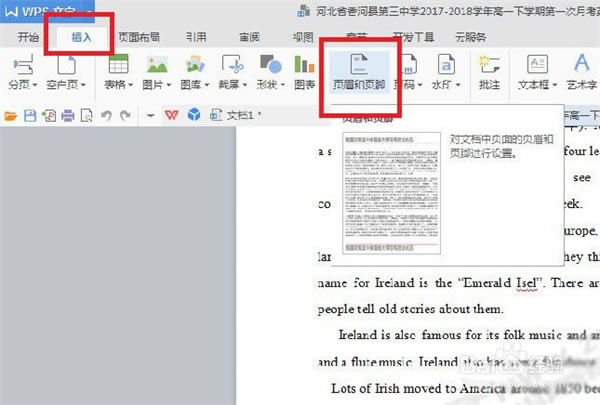Open the 开发工具 tab
The width and height of the screenshot is (600, 405).
pyautogui.click(x=413, y=37)
